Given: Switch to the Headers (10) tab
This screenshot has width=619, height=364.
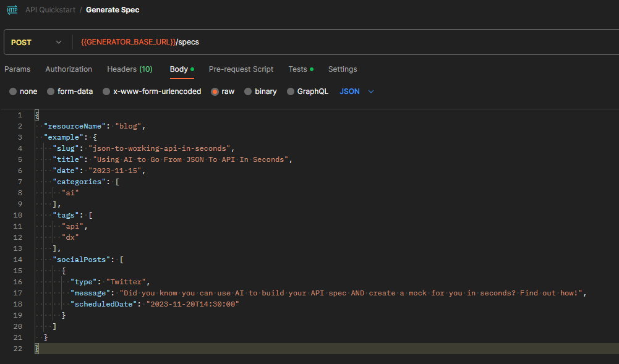Looking at the screenshot, I should [130, 69].
